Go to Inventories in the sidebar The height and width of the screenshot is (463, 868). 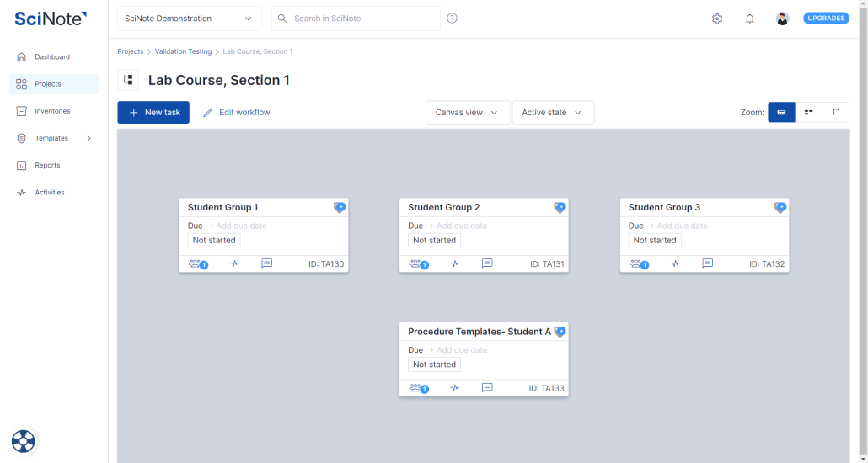[52, 111]
